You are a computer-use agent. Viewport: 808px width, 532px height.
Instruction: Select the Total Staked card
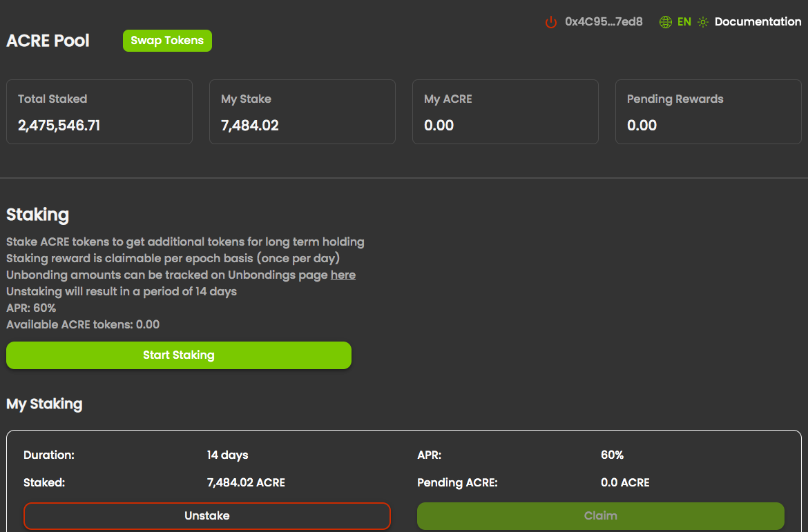[99, 112]
